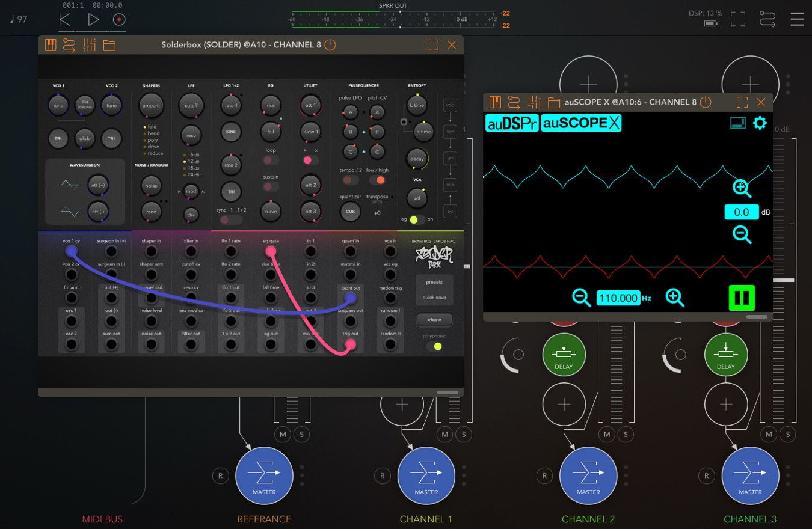Open presets folder icon in Solderbox title bar
This screenshot has height=529, width=812.
click(x=109, y=45)
